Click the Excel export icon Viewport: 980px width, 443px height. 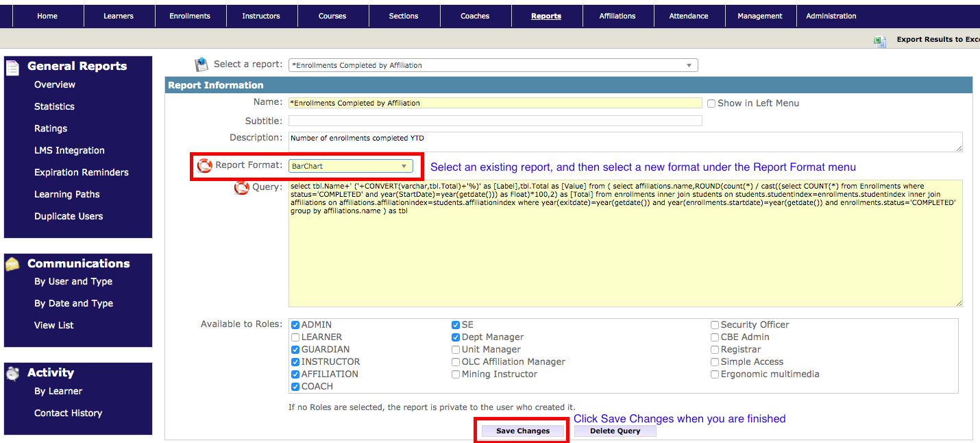pos(880,40)
